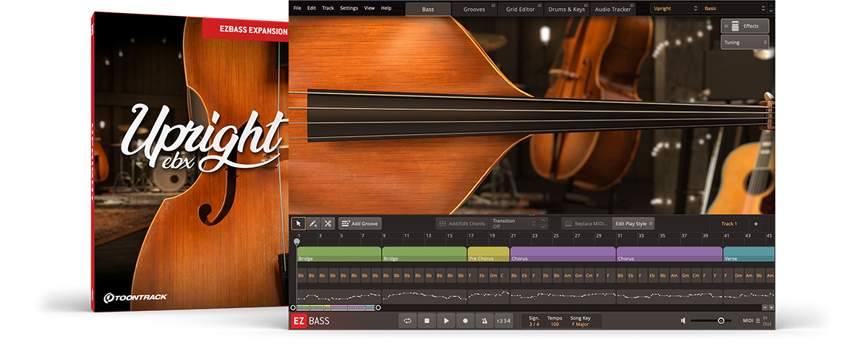868x353 pixels.
Task: Detach the Audio Tracker pop-out icon
Action: tap(631, 4)
